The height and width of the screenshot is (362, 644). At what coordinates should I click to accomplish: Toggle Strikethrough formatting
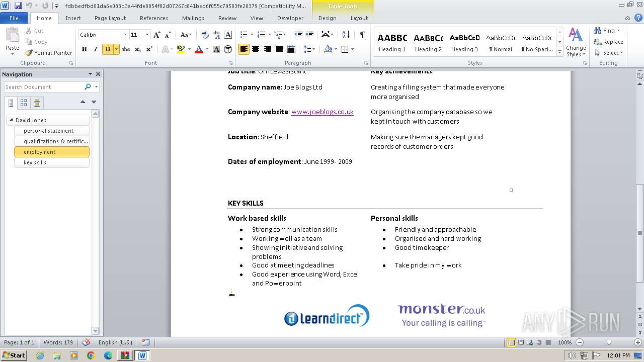pyautogui.click(x=126, y=49)
